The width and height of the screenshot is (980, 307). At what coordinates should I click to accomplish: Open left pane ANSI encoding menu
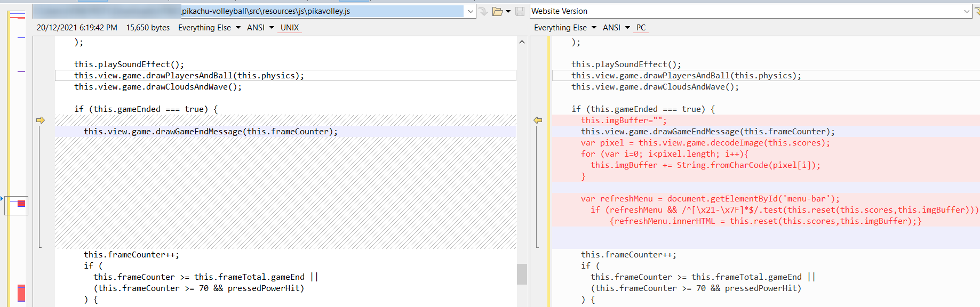260,28
